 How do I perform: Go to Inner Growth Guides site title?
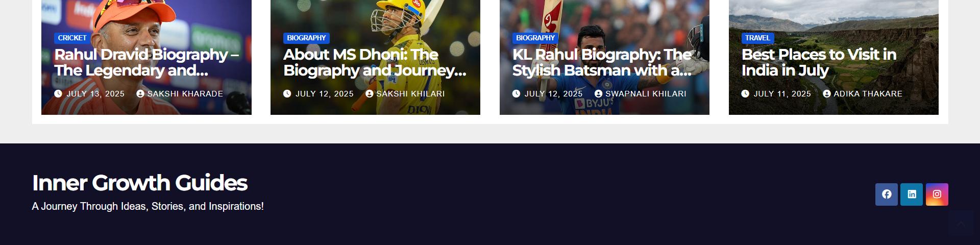(139, 183)
